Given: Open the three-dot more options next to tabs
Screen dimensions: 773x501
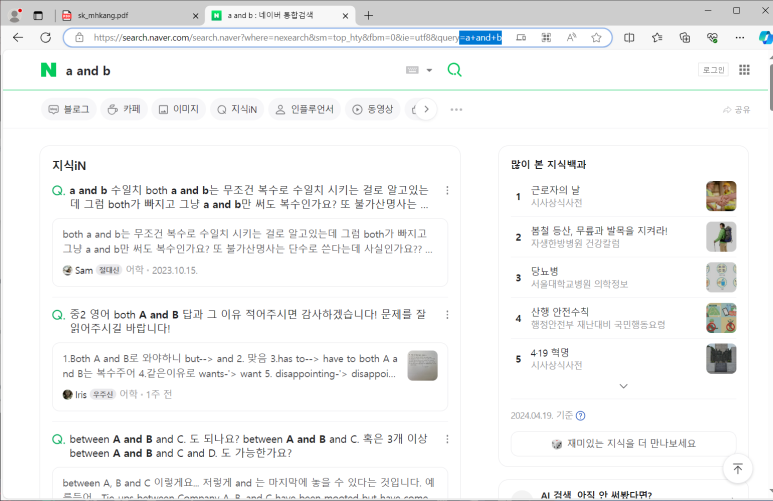Looking at the screenshot, I should (x=457, y=109).
